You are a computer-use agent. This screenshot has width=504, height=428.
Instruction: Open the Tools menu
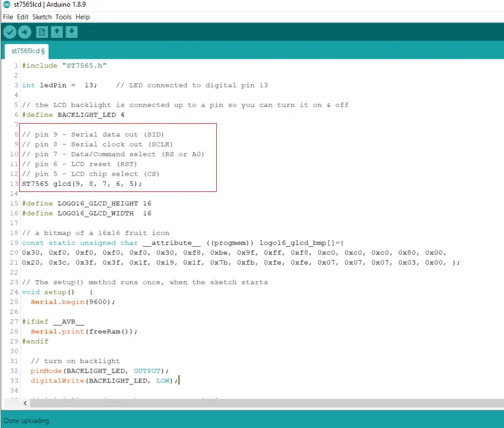(63, 17)
